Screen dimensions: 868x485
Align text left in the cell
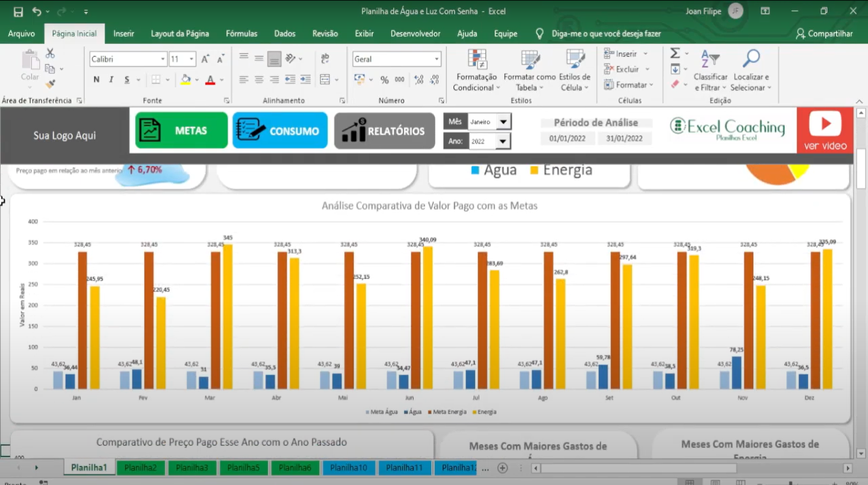[x=244, y=80]
